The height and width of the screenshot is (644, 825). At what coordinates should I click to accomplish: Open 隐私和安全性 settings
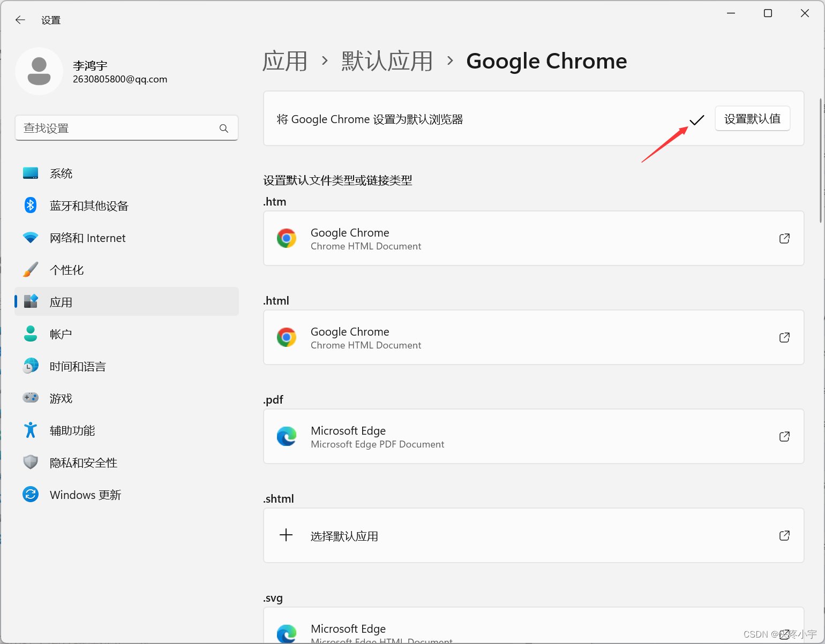click(x=126, y=463)
